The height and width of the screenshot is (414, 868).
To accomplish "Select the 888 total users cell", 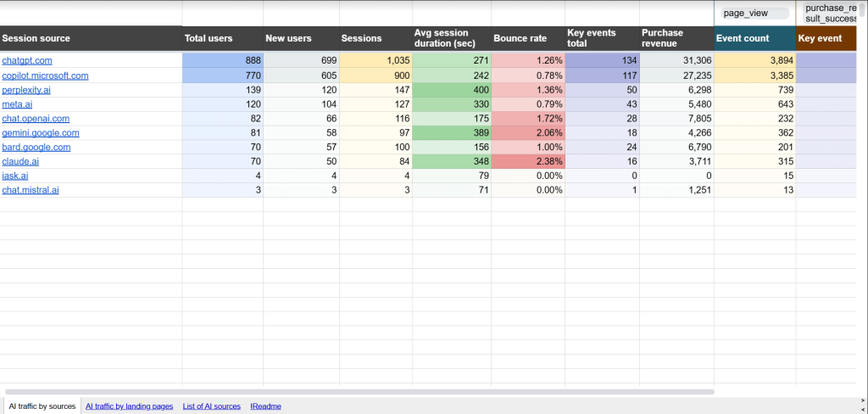I will pyautogui.click(x=223, y=60).
